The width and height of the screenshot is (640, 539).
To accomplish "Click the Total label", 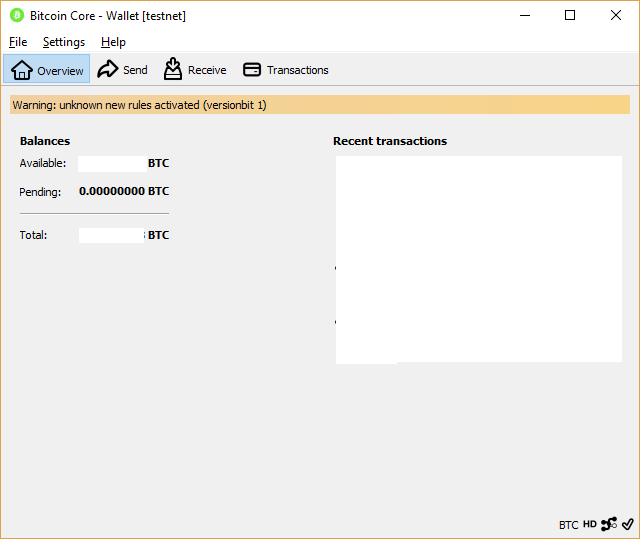I will point(33,235).
